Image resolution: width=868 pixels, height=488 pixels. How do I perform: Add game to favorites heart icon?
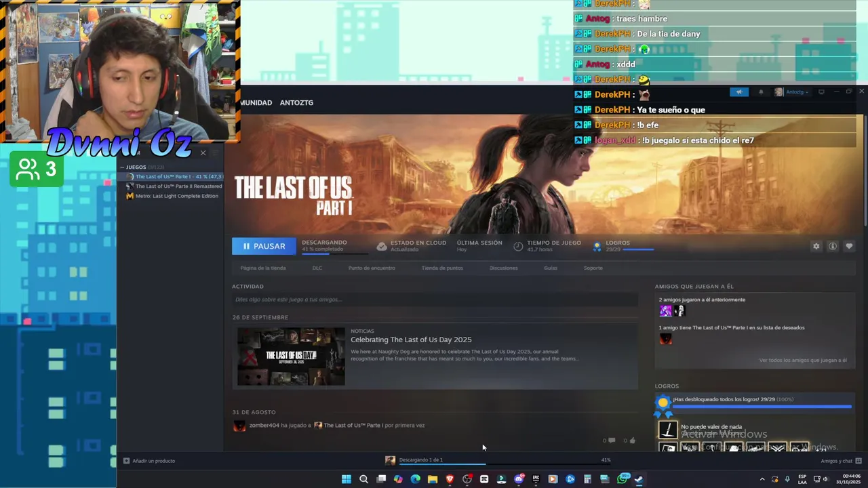849,246
